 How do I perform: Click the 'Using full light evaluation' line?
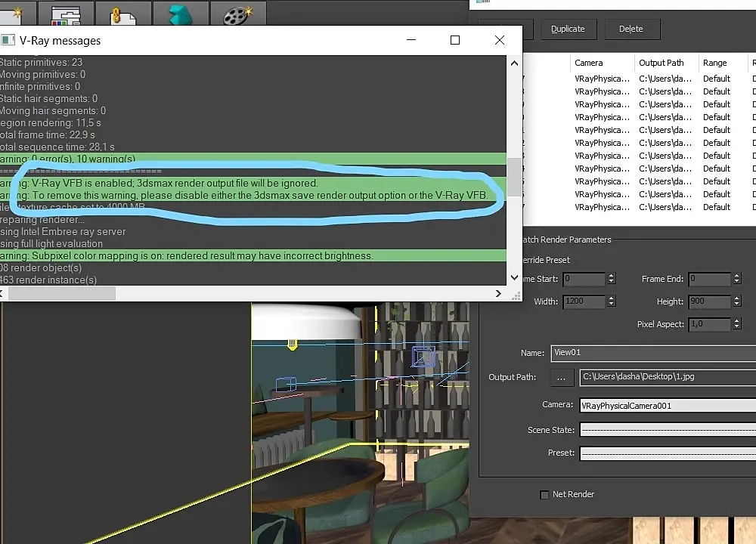(x=51, y=243)
